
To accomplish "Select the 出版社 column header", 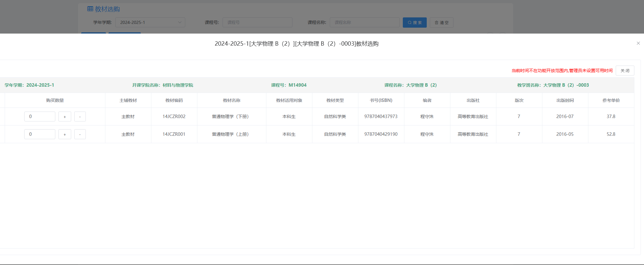I will tap(473, 100).
